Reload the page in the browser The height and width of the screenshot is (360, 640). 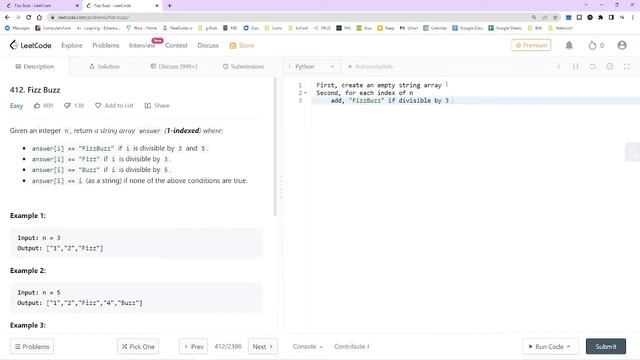coord(29,17)
